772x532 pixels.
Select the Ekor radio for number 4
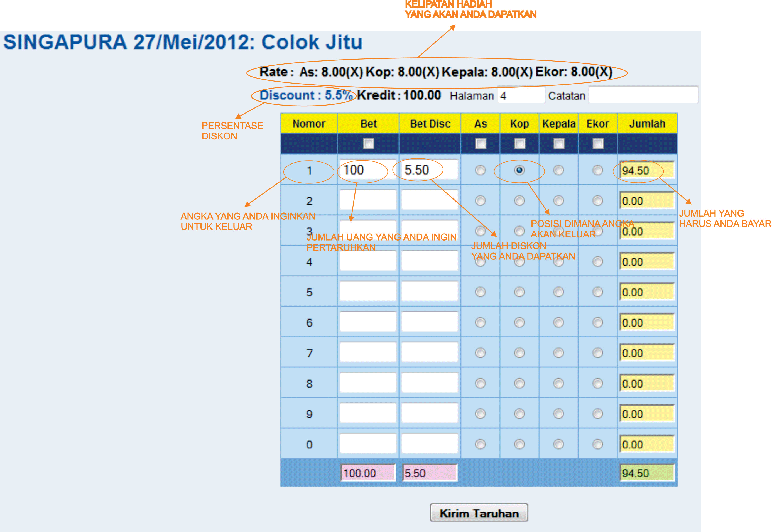click(x=598, y=262)
